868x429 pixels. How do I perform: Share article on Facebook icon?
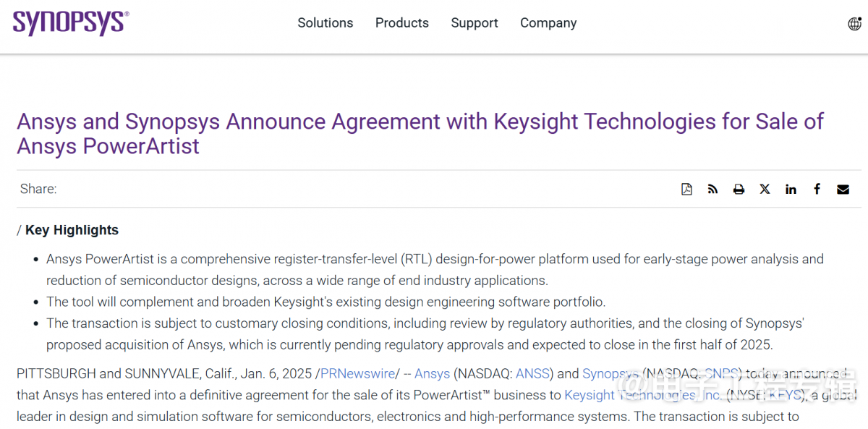click(x=817, y=189)
